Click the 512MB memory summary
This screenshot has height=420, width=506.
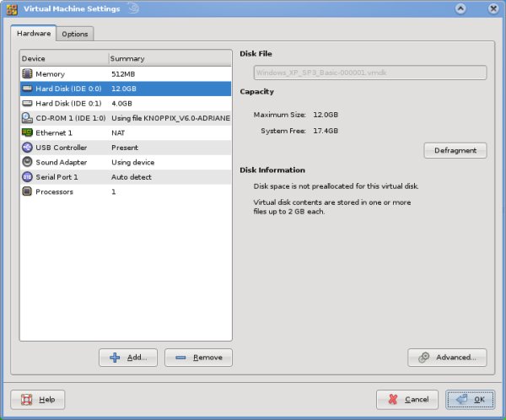[x=123, y=74]
